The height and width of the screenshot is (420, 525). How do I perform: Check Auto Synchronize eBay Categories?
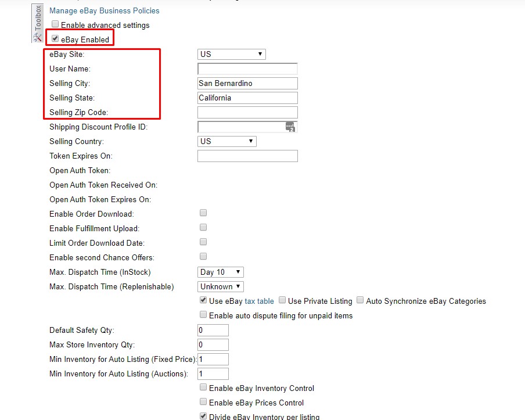pyautogui.click(x=360, y=300)
